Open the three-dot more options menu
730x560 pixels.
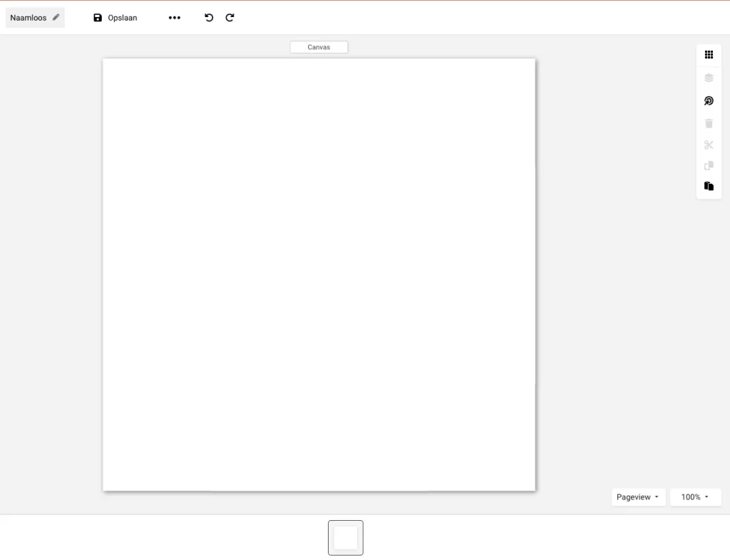(175, 18)
